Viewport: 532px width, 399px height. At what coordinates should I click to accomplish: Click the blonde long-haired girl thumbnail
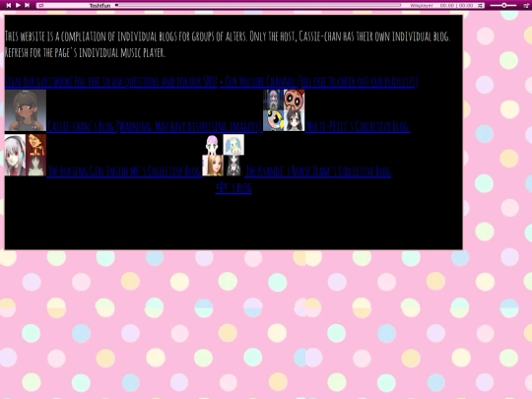[x=213, y=166]
